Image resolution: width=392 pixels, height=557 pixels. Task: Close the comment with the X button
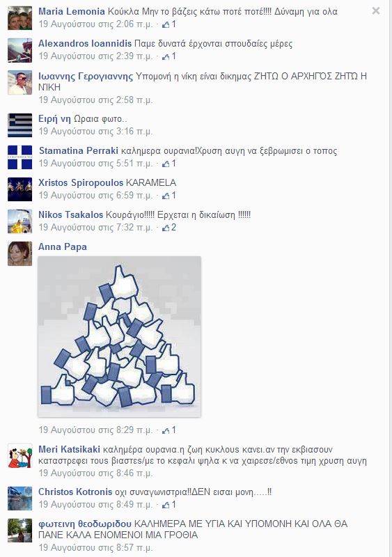click(376, 11)
